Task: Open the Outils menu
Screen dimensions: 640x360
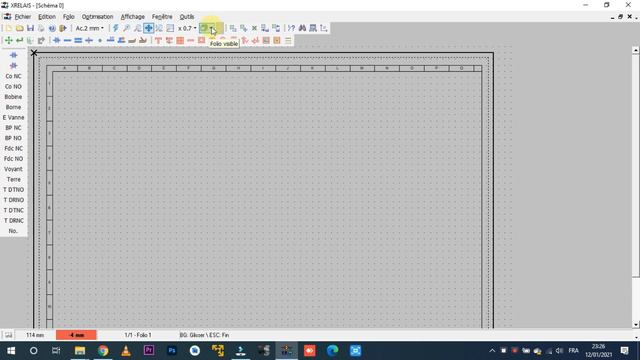Action: [x=187, y=17]
